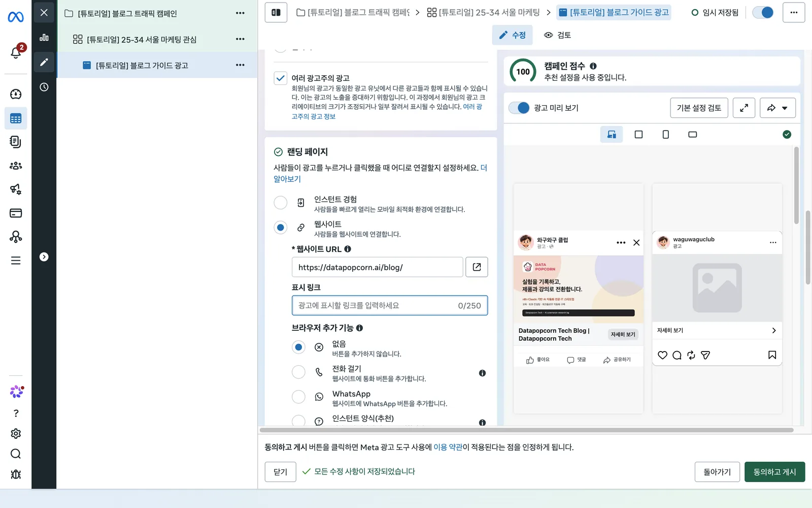This screenshot has height=508, width=812.
Task: Open the share preview dropdown
Action: tap(777, 108)
